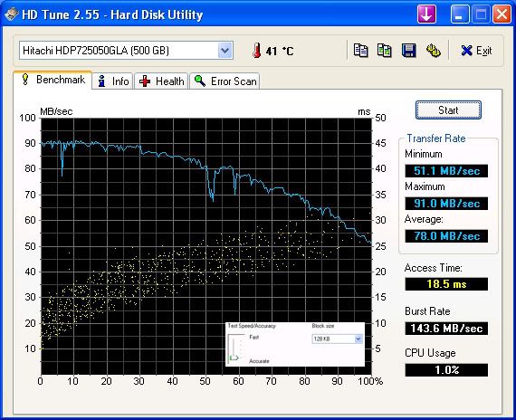Close the HD Tune window
Image resolution: width=516 pixels, height=420 pixels.
pyautogui.click(x=502, y=14)
